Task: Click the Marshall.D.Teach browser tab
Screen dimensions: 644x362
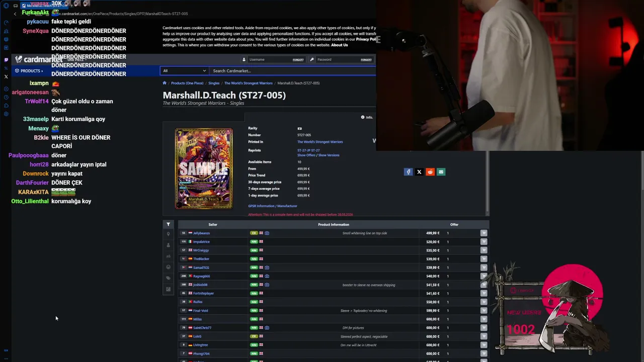Action: point(45,6)
